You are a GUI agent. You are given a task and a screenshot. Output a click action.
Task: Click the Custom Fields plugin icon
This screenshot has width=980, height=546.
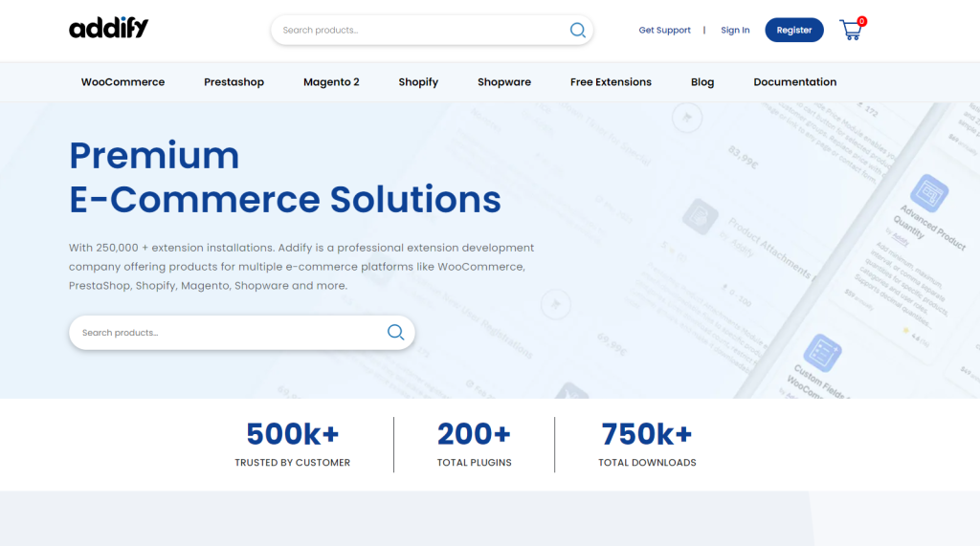[x=822, y=353]
